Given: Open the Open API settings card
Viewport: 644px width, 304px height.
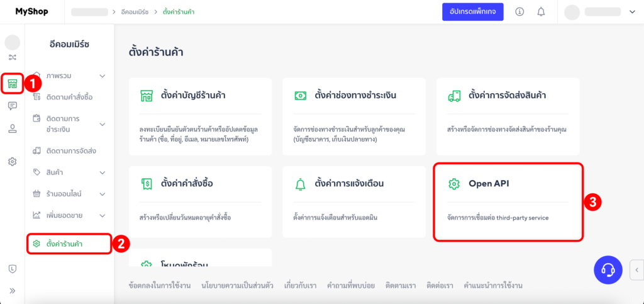Looking at the screenshot, I should coord(508,201).
